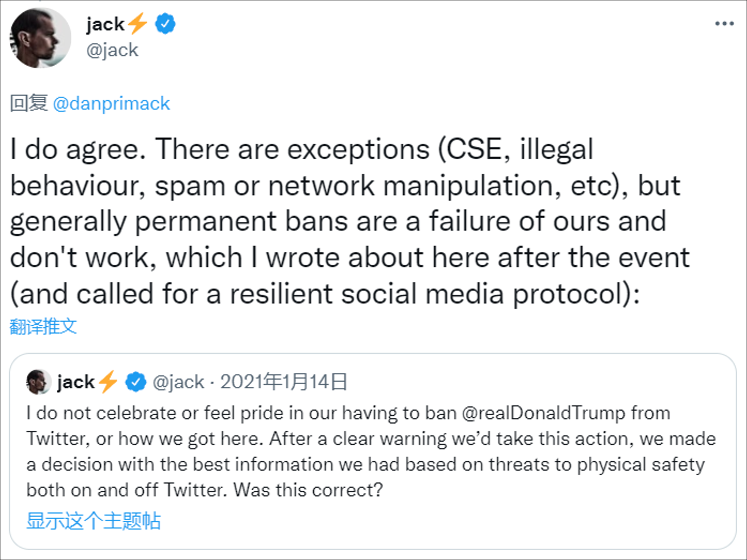This screenshot has width=747, height=560.
Task: Open the bold jack display name above the tweet
Action: coord(105,24)
